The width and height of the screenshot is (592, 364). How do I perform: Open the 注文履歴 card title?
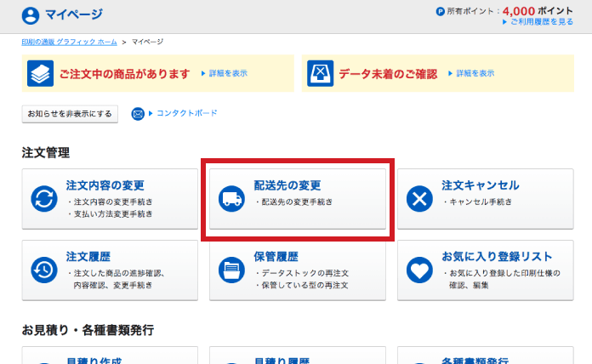tap(88, 256)
